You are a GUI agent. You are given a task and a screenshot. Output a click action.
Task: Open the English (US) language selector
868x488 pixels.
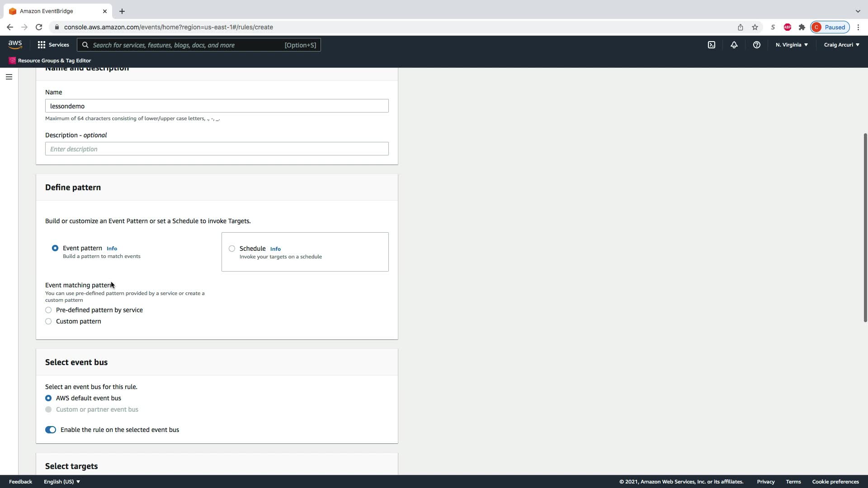click(x=61, y=482)
